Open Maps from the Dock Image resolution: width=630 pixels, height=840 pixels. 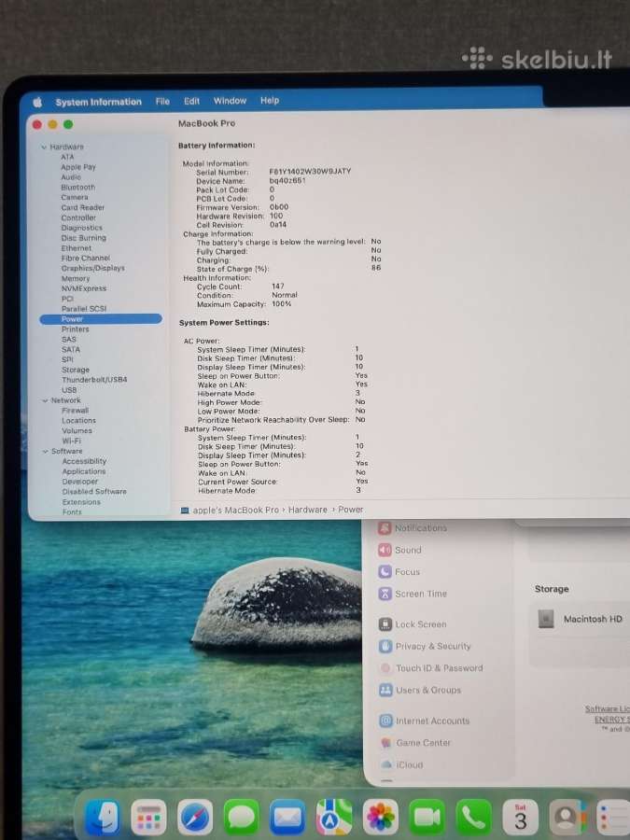pyautogui.click(x=334, y=818)
